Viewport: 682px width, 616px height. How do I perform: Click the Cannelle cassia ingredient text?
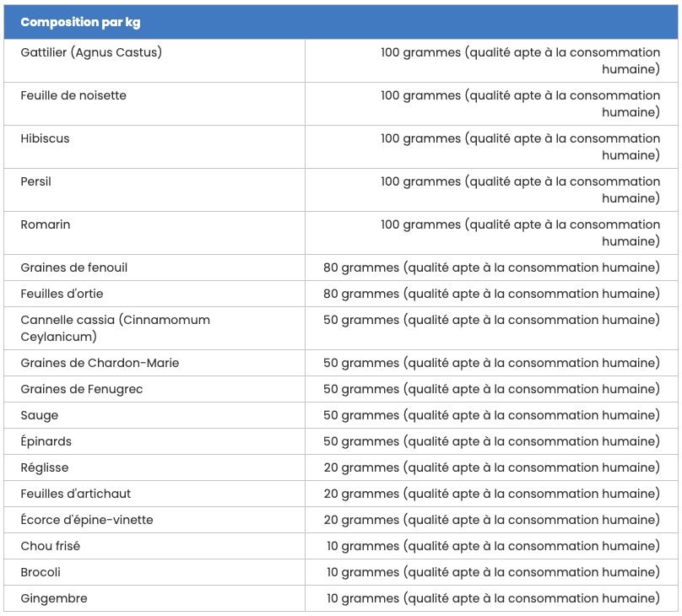click(x=116, y=327)
